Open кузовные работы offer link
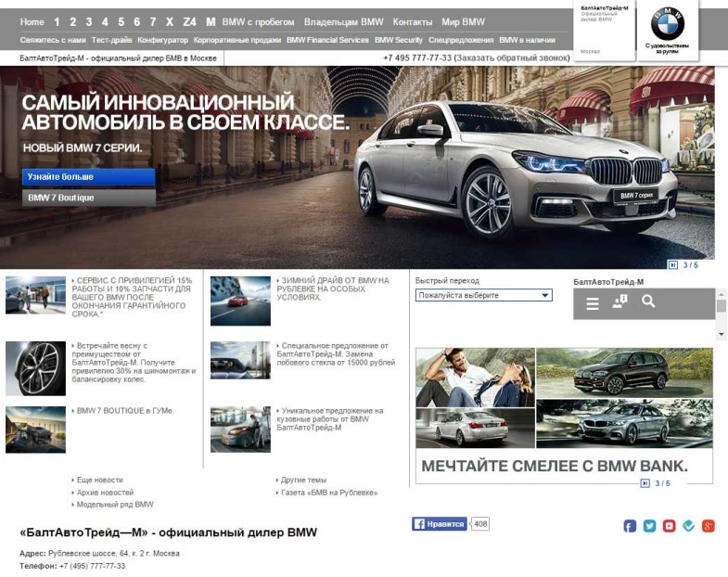Viewport: 728px width, 577px height. click(330, 419)
